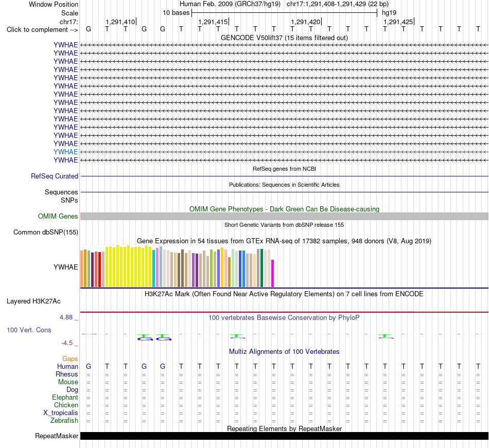Click the '10 bases' scale bar label
489x448 pixels.
click(176, 13)
